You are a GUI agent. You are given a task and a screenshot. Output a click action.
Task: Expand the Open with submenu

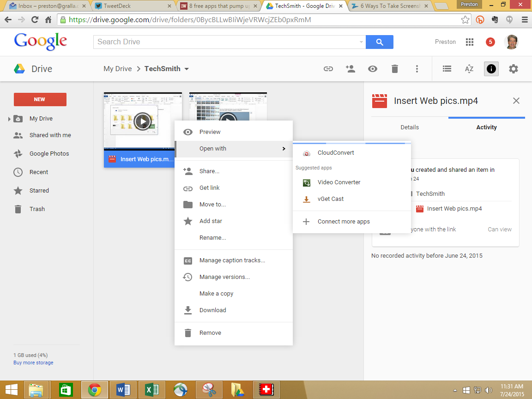233,149
